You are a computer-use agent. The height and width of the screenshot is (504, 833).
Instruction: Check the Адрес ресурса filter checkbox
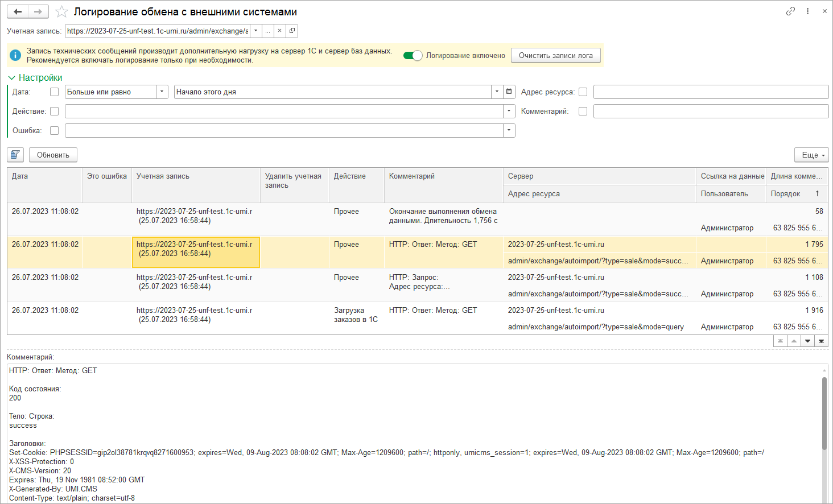tap(583, 92)
